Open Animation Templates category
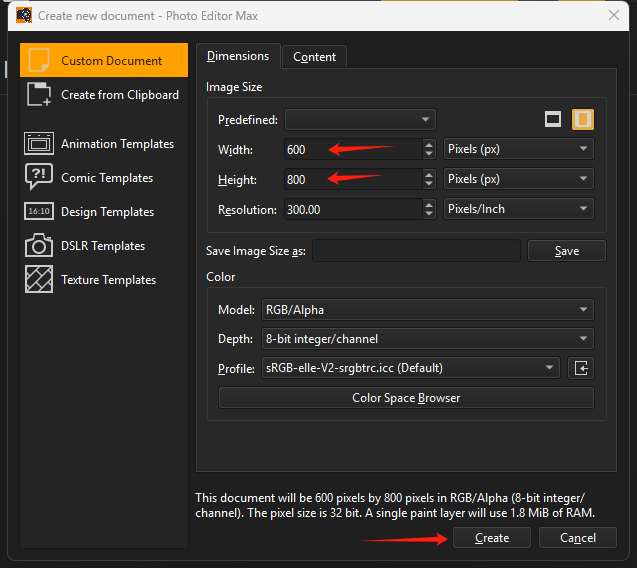This screenshot has width=637, height=568. point(104,144)
